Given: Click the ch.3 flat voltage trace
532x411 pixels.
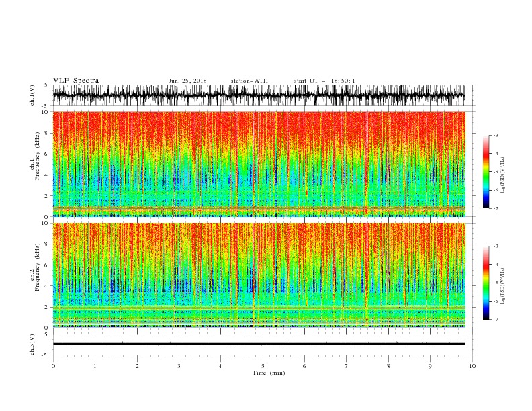Looking at the screenshot, I should [259, 344].
